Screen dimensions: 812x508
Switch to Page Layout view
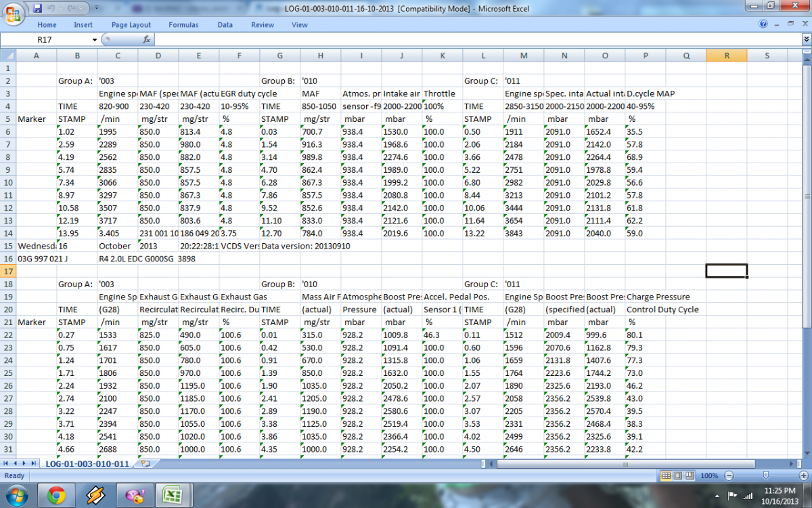tap(678, 475)
